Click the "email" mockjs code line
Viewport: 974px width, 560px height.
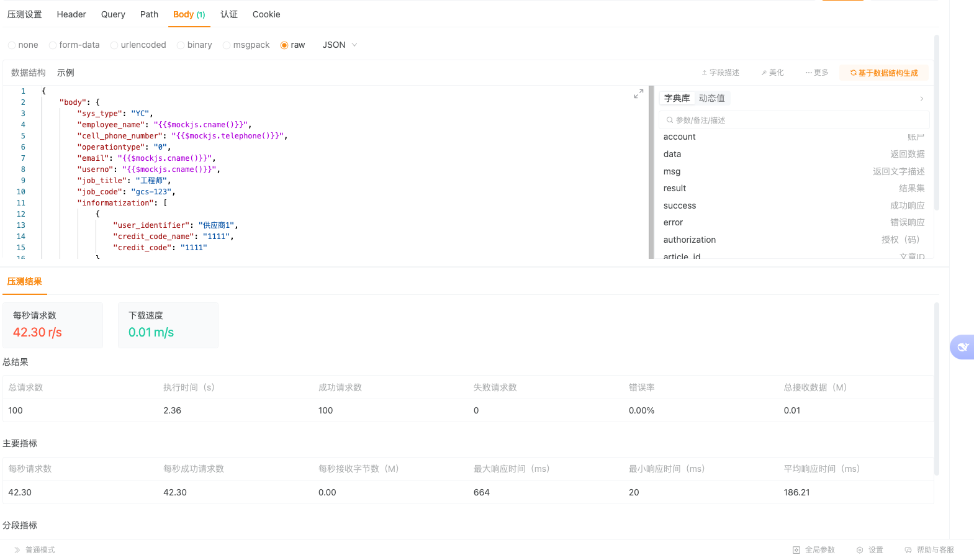(x=147, y=158)
